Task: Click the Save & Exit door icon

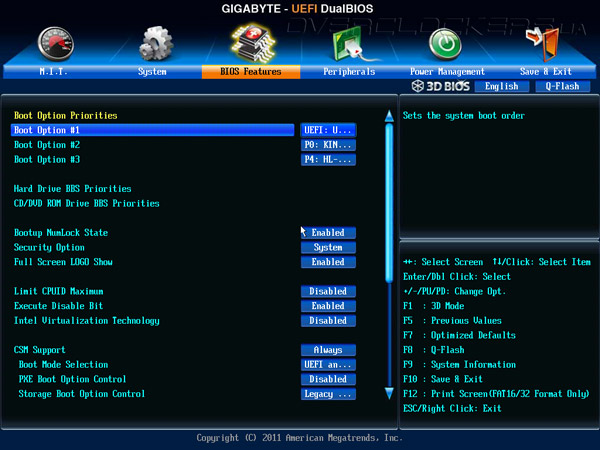Action: click(543, 44)
